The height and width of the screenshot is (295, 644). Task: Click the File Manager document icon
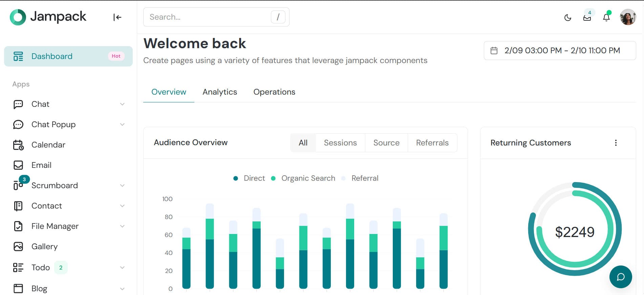(18, 226)
